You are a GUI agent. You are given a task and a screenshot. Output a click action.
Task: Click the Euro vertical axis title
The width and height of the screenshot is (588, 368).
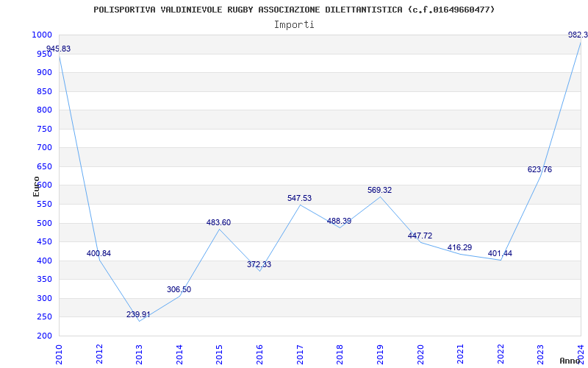[36, 186]
